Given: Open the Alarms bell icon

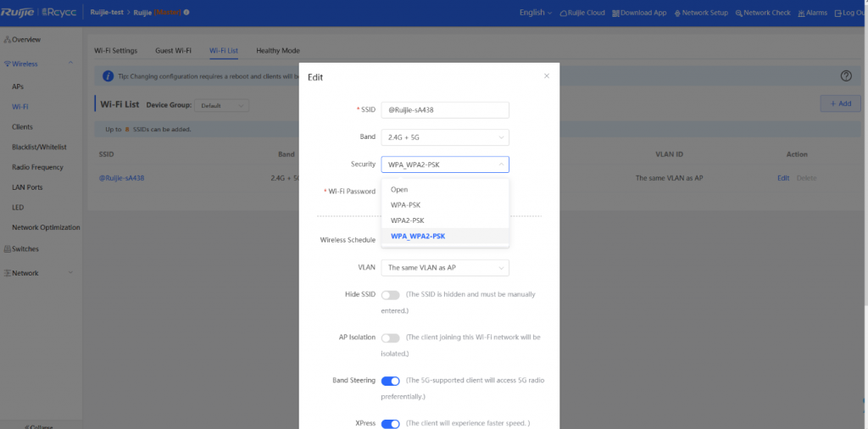Looking at the screenshot, I should [800, 13].
